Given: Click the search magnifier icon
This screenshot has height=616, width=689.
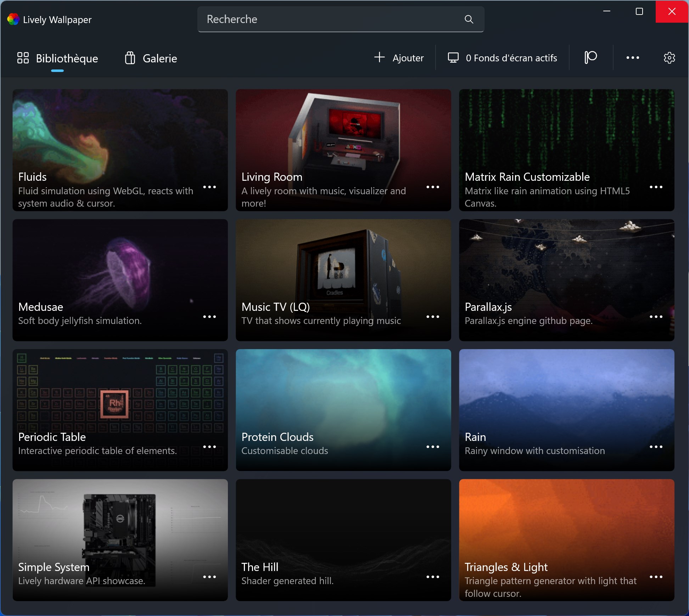Looking at the screenshot, I should tap(469, 19).
